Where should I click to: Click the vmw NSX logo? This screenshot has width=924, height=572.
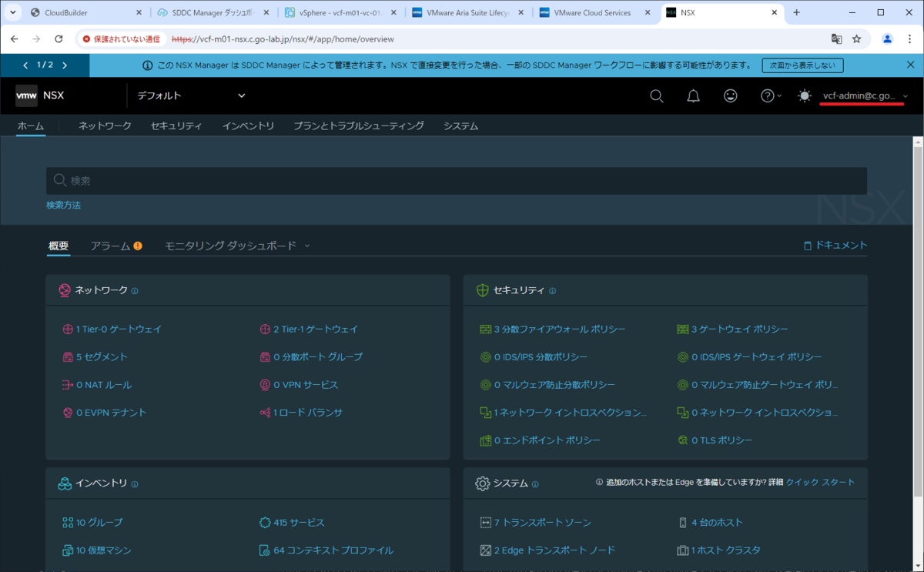pos(40,95)
